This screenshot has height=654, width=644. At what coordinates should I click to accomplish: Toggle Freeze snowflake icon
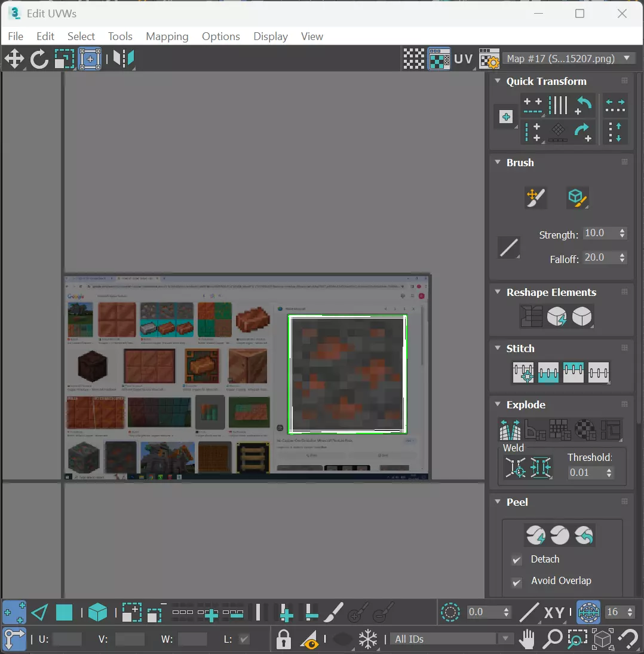pos(367,638)
